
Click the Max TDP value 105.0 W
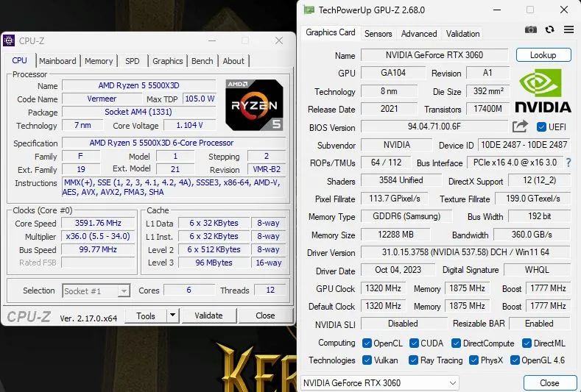click(x=200, y=99)
